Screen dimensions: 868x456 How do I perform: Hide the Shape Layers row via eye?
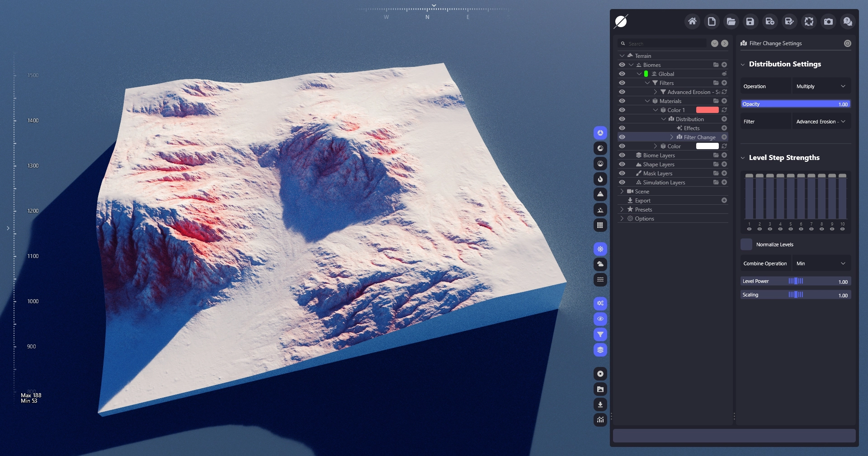tap(622, 164)
